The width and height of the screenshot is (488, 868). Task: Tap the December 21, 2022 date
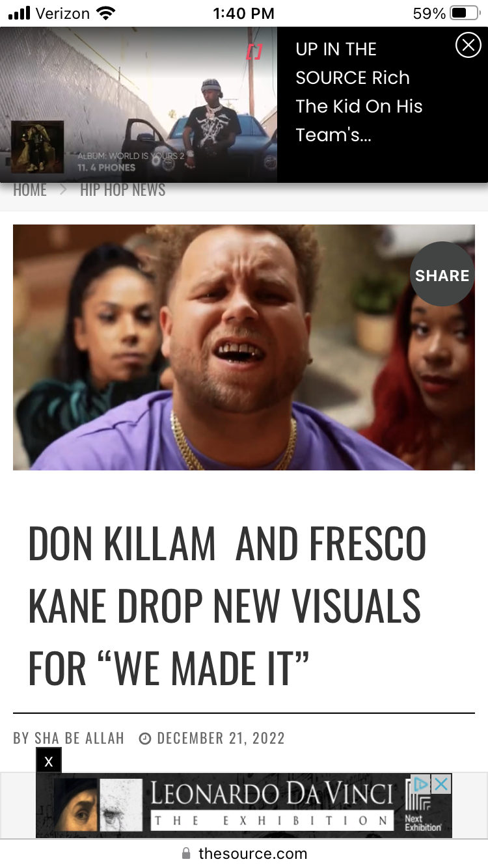click(221, 738)
